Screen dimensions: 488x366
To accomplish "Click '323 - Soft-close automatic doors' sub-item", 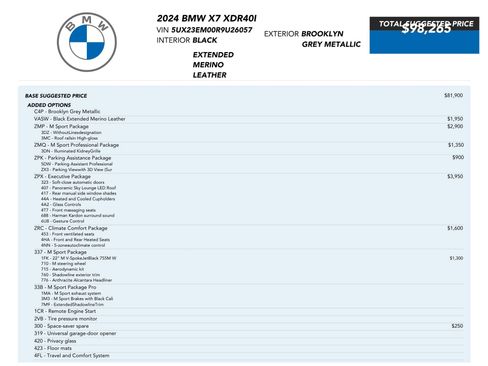I will coord(73,182).
